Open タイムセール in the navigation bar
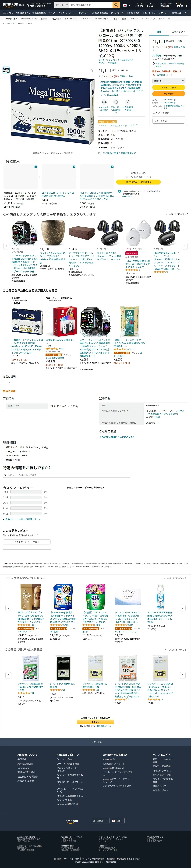191x868 pixels. point(118,13)
